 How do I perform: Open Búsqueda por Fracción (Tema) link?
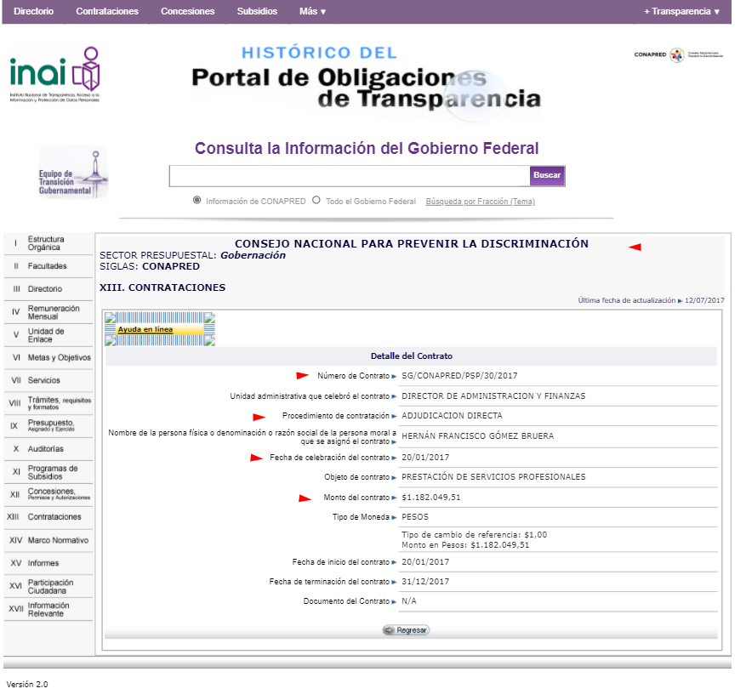480,202
